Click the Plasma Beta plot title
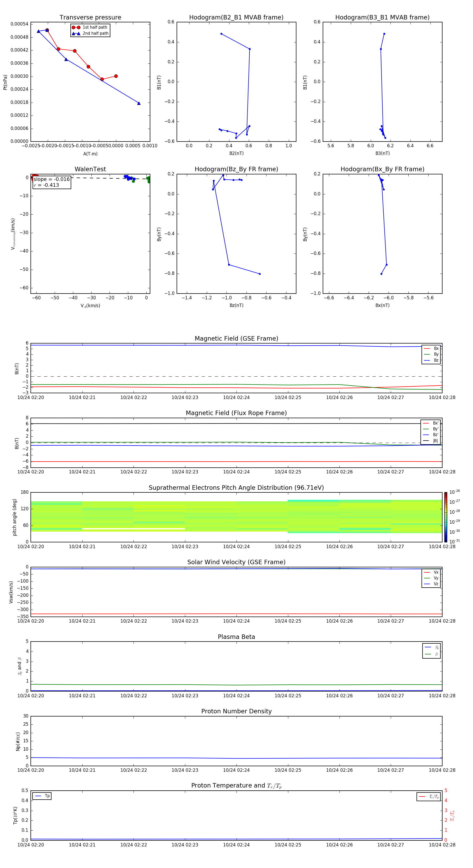The width and height of the screenshot is (473, 868). [236, 637]
